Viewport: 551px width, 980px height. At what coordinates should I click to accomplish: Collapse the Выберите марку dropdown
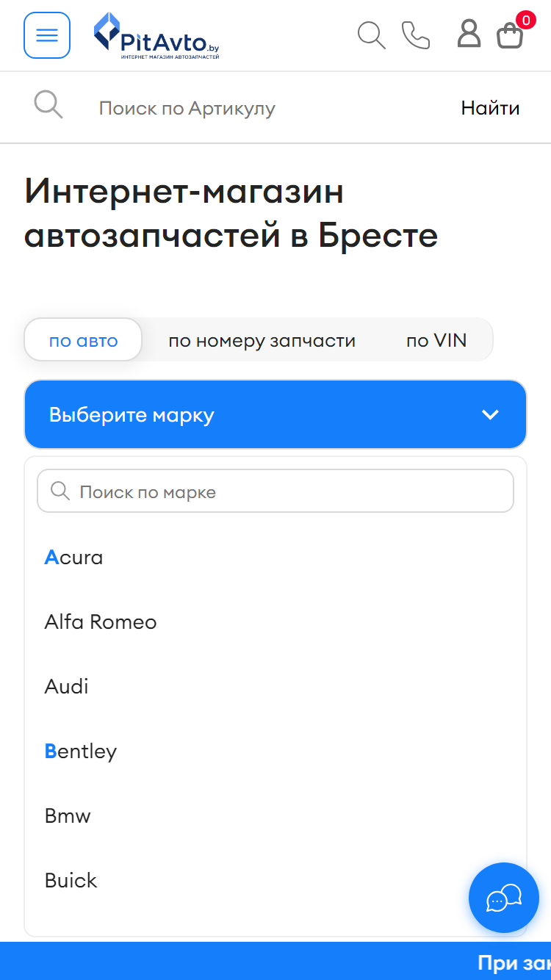[x=275, y=414]
